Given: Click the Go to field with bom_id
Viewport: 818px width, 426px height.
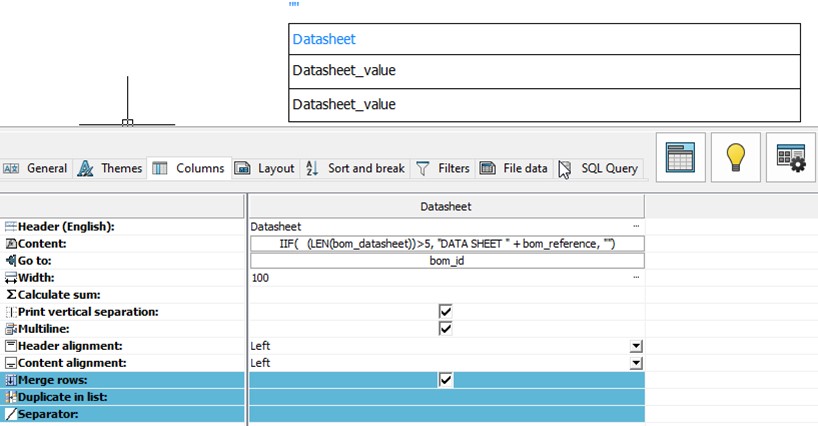Looking at the screenshot, I should (x=446, y=261).
